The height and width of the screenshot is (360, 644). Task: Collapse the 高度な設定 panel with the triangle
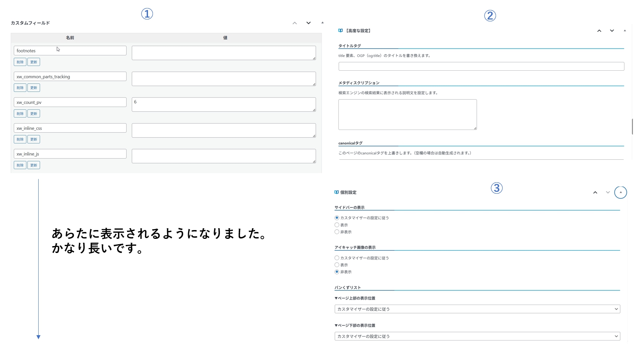point(625,31)
